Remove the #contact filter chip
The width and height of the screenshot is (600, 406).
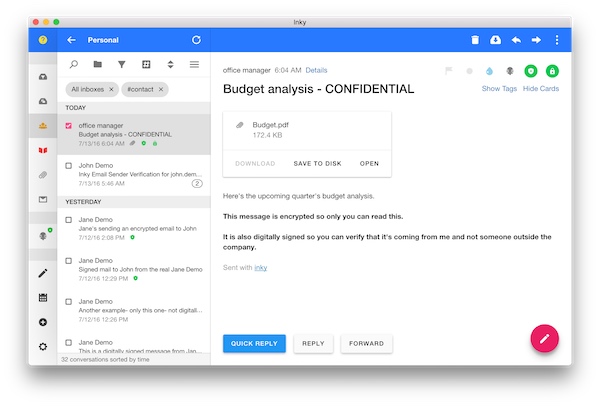(161, 90)
